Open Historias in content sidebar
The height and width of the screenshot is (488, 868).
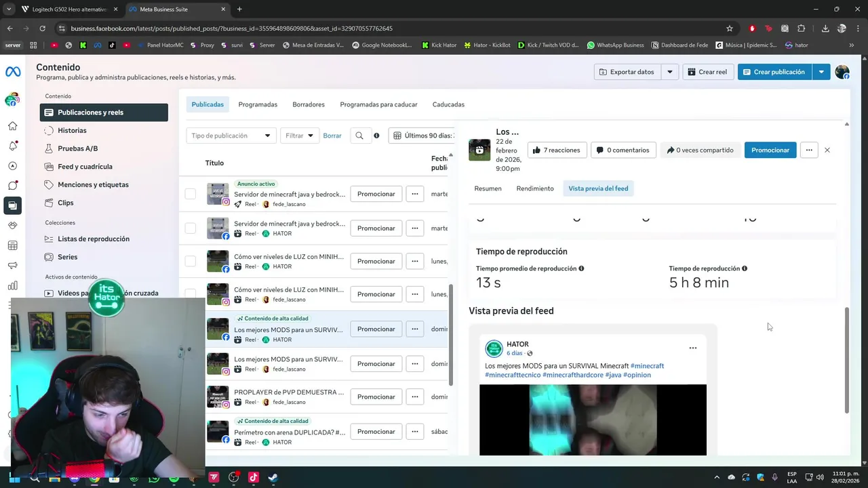pyautogui.click(x=104, y=130)
